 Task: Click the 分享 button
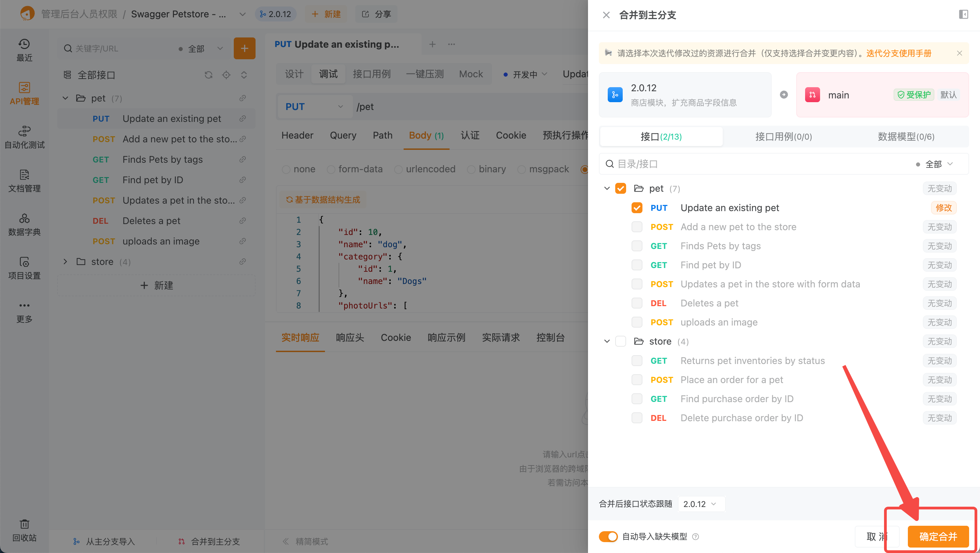pyautogui.click(x=376, y=14)
